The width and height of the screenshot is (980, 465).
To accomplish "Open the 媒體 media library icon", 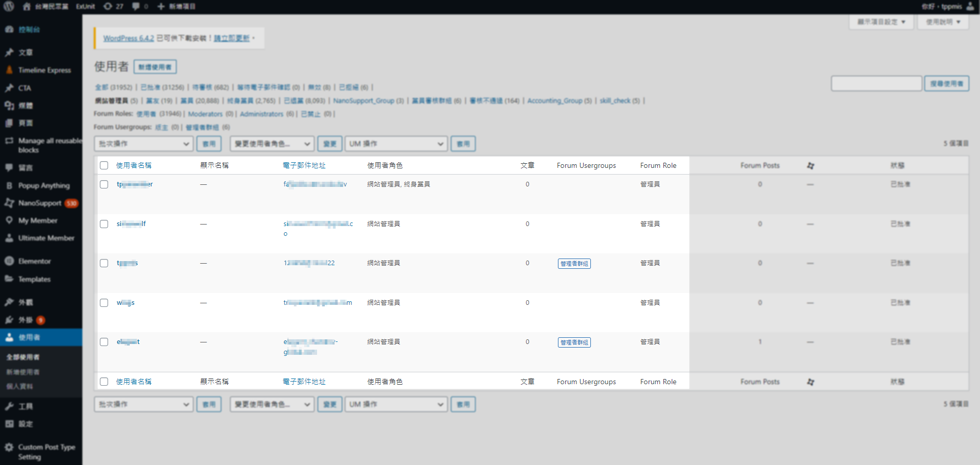I will point(9,105).
